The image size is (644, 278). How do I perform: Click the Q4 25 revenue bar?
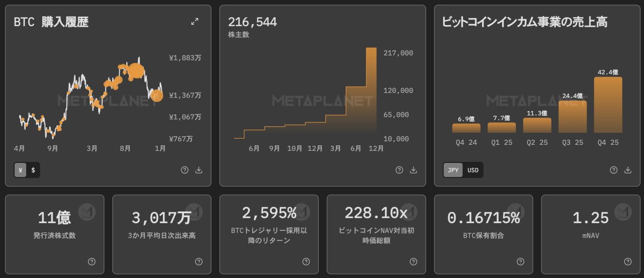[x=608, y=105]
